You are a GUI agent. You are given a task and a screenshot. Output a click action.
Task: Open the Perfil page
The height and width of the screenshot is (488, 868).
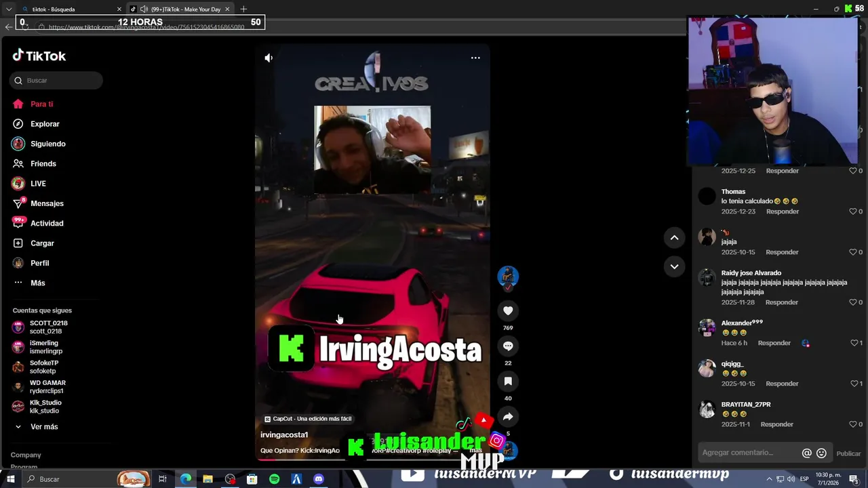(x=39, y=263)
